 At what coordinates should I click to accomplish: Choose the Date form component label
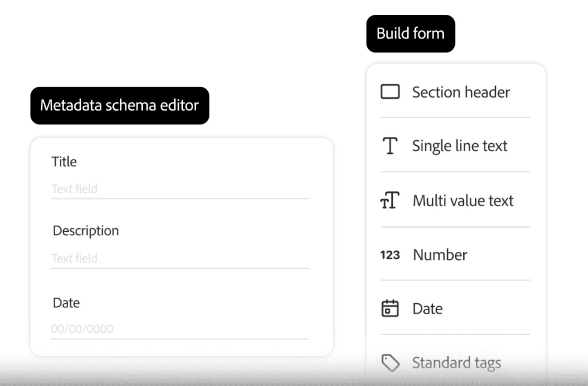(427, 309)
